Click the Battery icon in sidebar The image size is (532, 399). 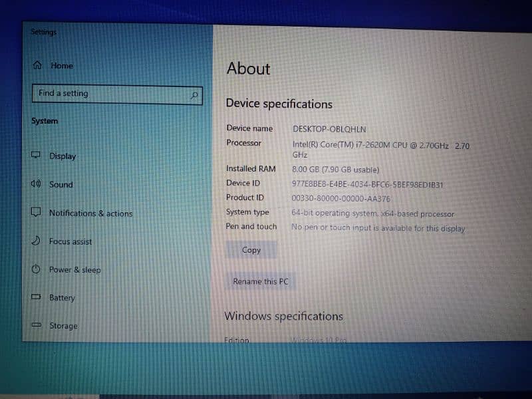point(36,297)
